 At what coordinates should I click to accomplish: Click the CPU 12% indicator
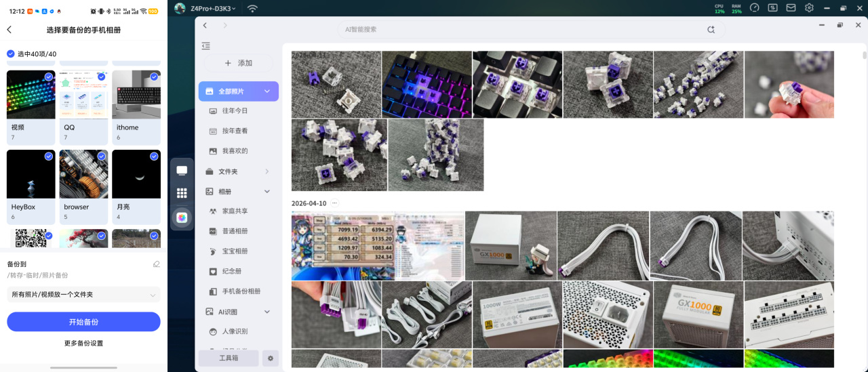[719, 8]
